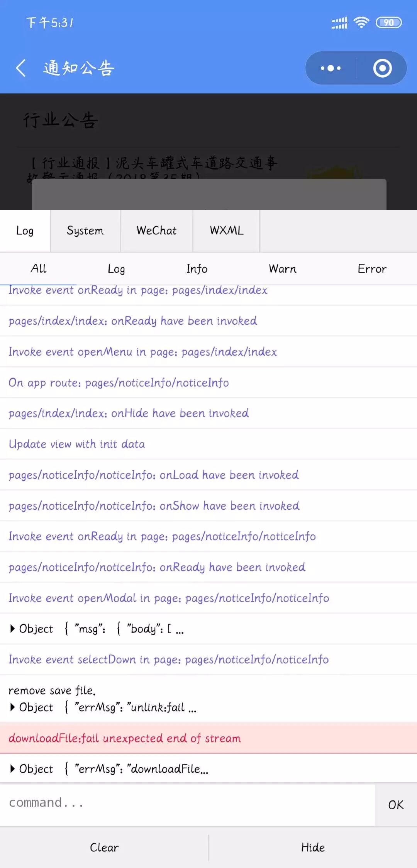Select "Invoke event selectDown" log line
The image size is (417, 868).
pyautogui.click(x=208, y=659)
